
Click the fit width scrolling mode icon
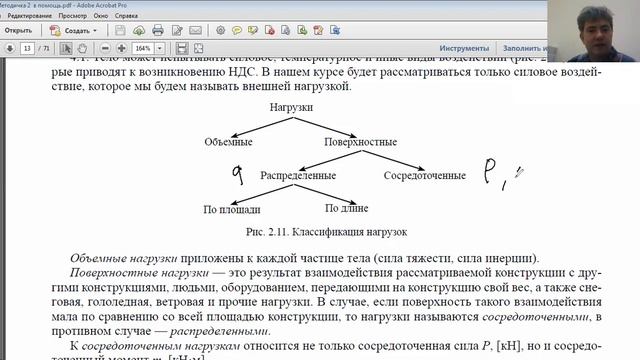click(x=182, y=49)
